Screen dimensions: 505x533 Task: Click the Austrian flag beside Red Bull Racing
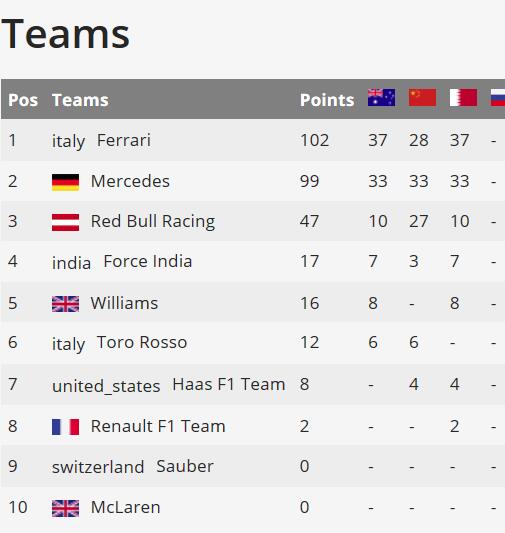coord(65,222)
